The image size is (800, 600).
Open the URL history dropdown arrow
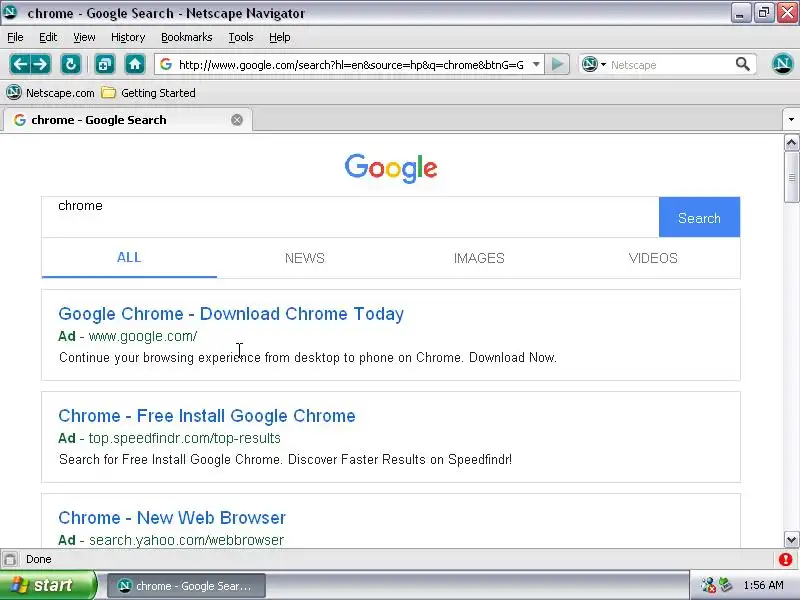pyautogui.click(x=536, y=64)
